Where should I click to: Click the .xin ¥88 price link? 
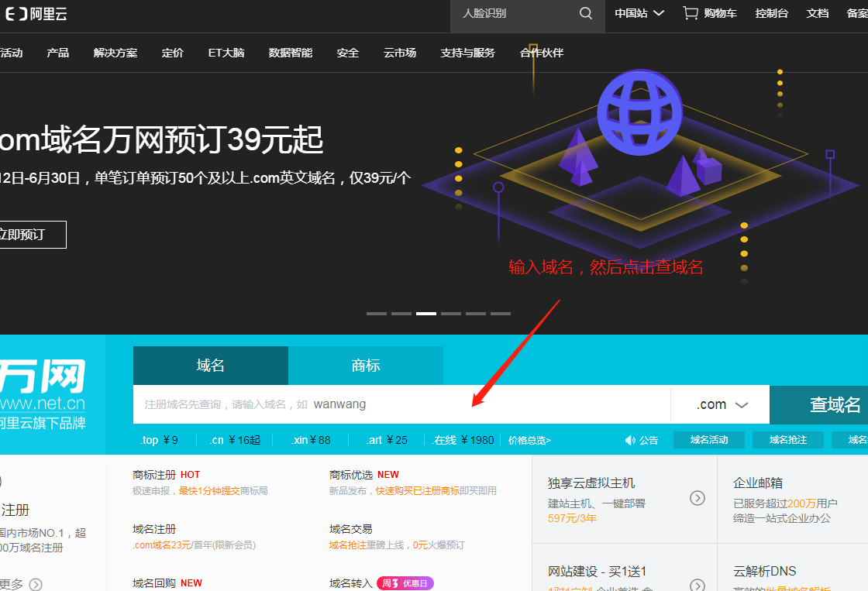click(311, 441)
